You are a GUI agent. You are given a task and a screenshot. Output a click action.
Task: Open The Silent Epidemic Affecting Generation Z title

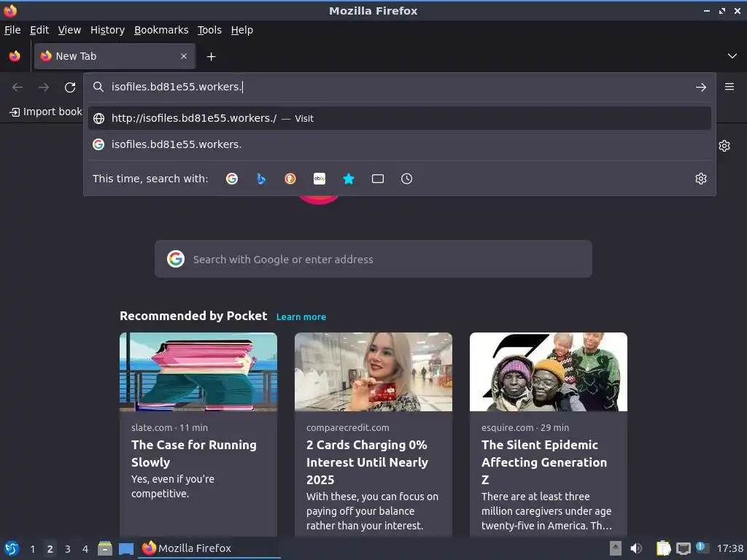[x=544, y=462]
